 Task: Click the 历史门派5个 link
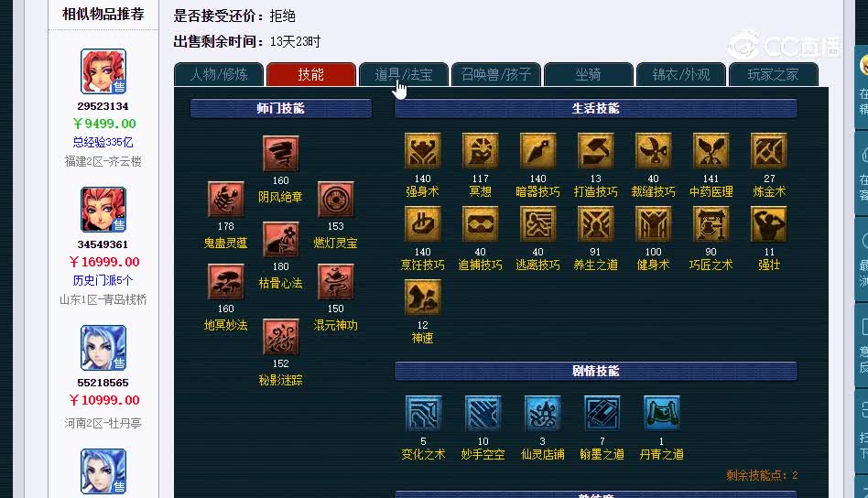click(x=103, y=280)
